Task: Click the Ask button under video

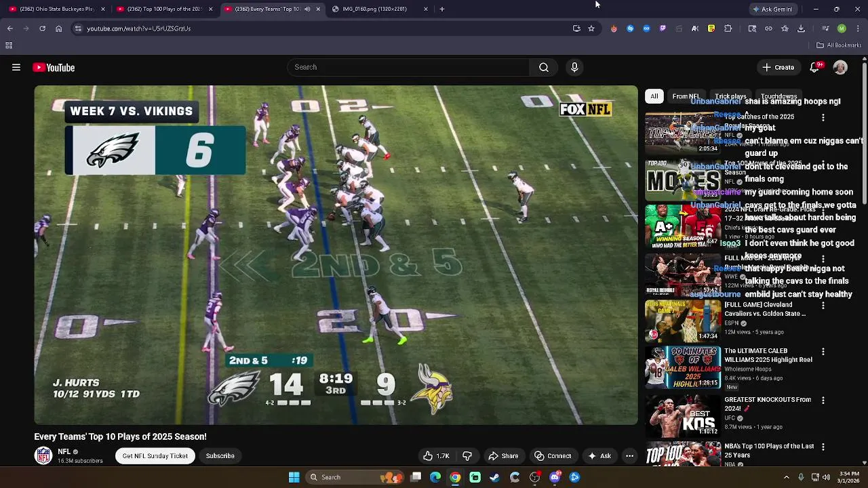Action: point(599,456)
